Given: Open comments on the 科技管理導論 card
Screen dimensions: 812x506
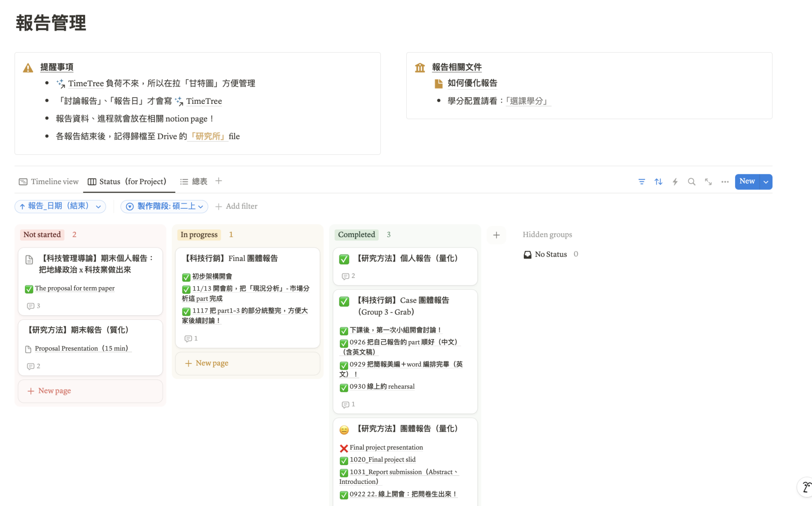Looking at the screenshot, I should [x=31, y=306].
